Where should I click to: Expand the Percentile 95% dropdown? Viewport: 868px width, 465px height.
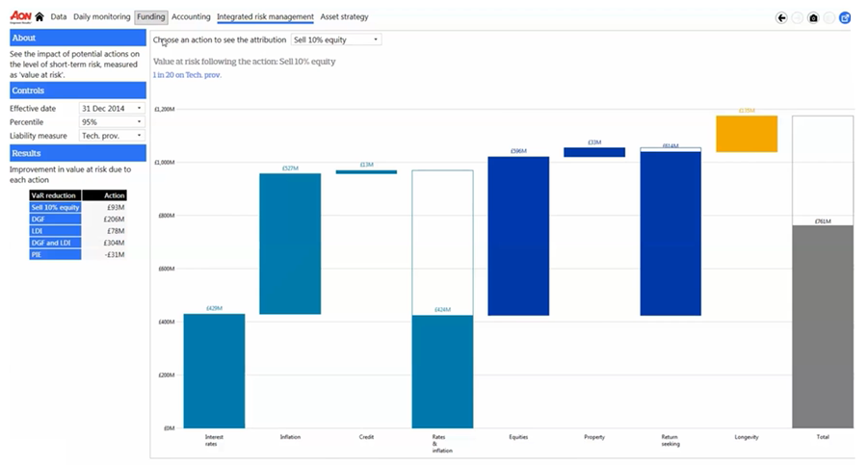pyautogui.click(x=111, y=122)
